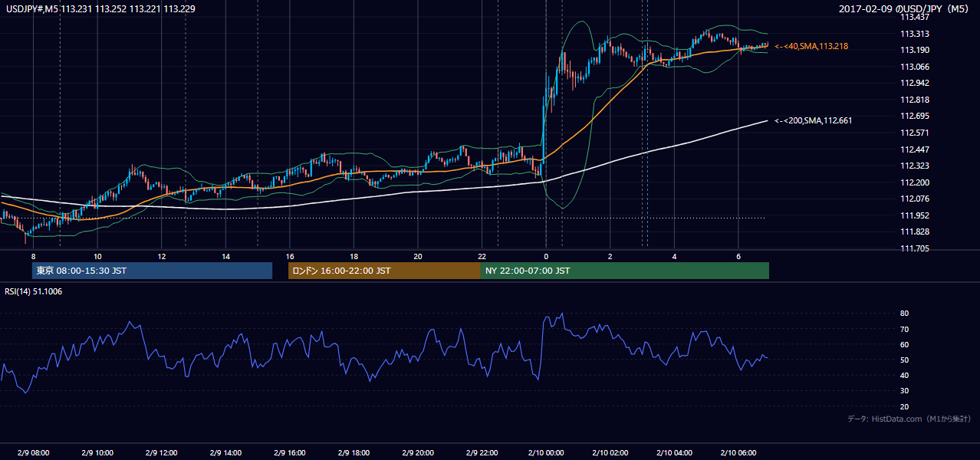Click hour tick 14 on the price chart axis

click(x=225, y=256)
